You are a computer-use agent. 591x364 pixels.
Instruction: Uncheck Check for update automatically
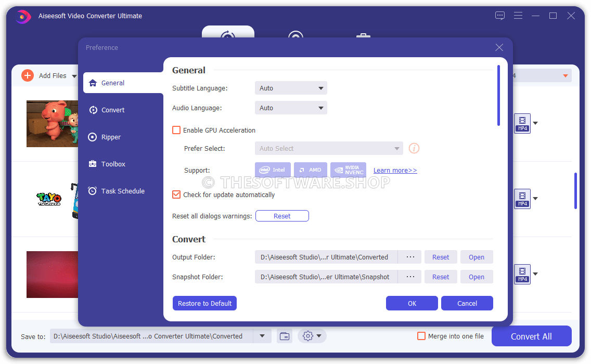(176, 194)
